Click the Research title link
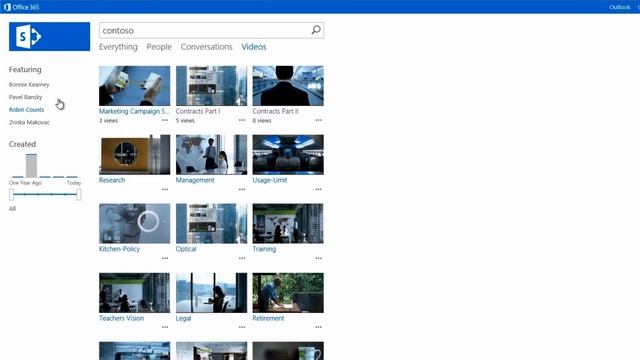Screen dimensions: 640x360 tap(112, 180)
